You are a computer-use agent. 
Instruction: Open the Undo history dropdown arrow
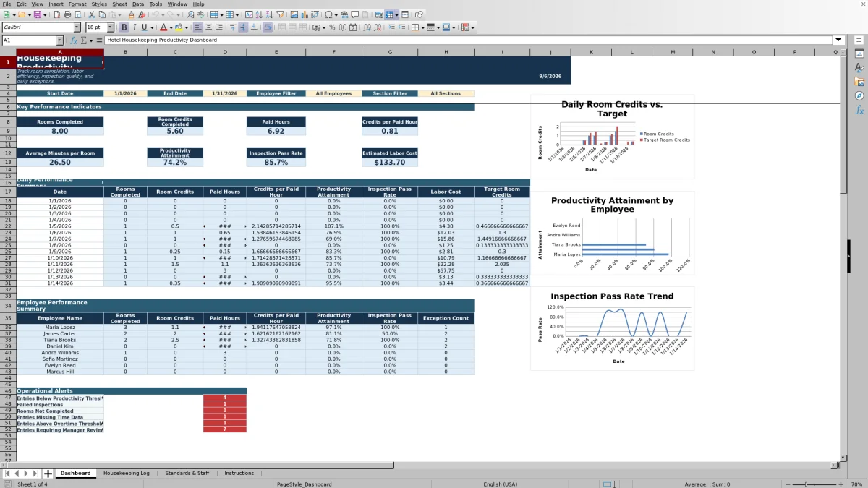[x=163, y=14]
